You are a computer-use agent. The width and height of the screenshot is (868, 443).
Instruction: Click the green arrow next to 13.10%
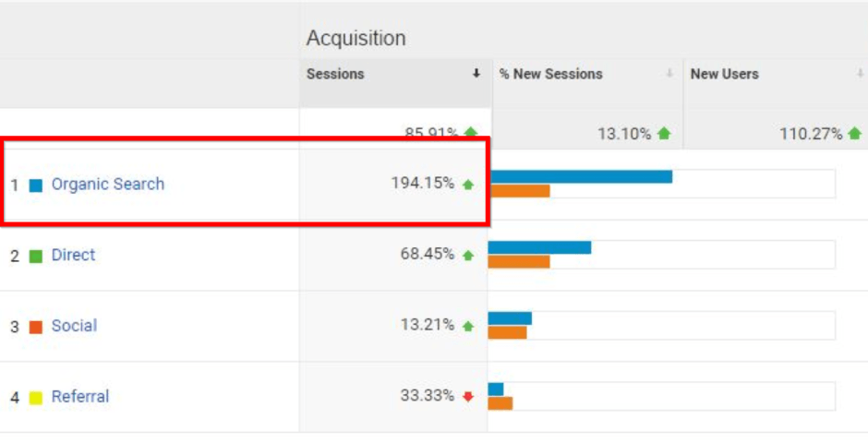click(664, 134)
